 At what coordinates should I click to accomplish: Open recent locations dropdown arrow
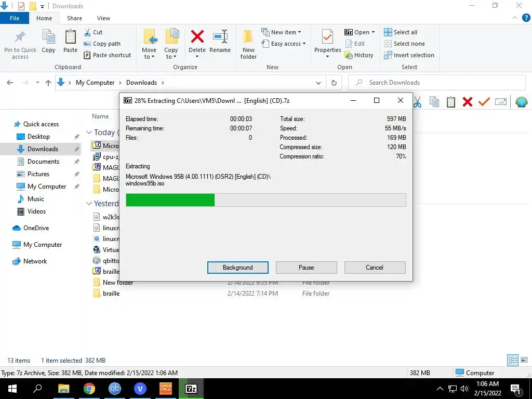37,83
